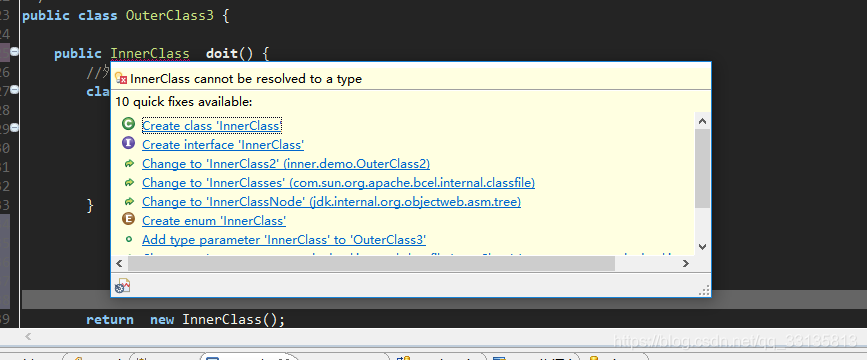This screenshot has height=360, width=867.
Task: Click the '10 quick fixes available:' label
Action: point(184,102)
